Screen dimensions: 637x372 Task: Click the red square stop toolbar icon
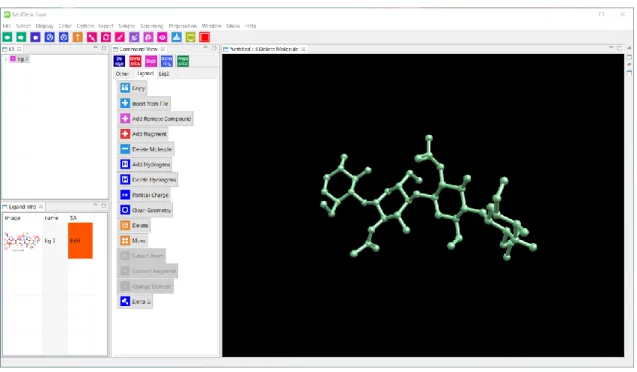204,37
